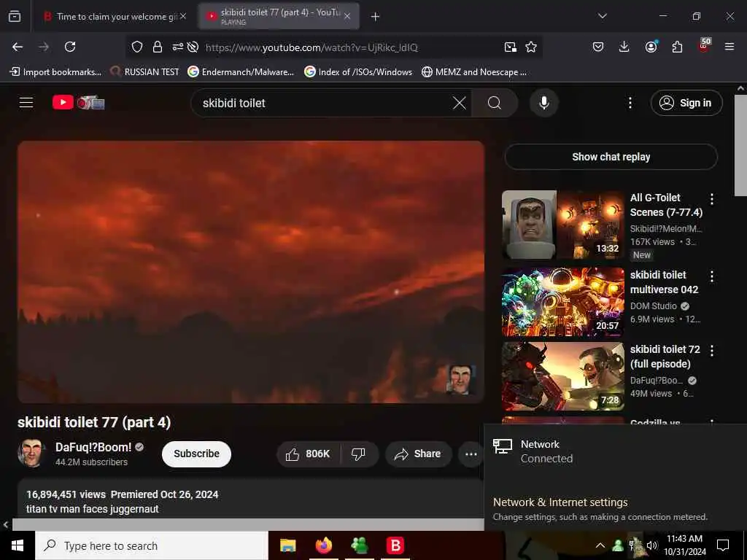Open Import bookmarks toolbar item
747x560 pixels.
(x=55, y=72)
